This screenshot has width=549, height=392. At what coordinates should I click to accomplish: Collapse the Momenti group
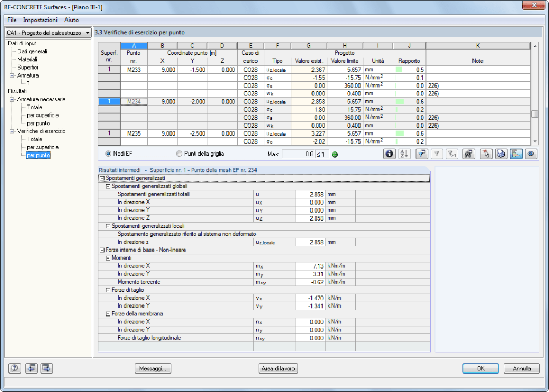pyautogui.click(x=108, y=258)
